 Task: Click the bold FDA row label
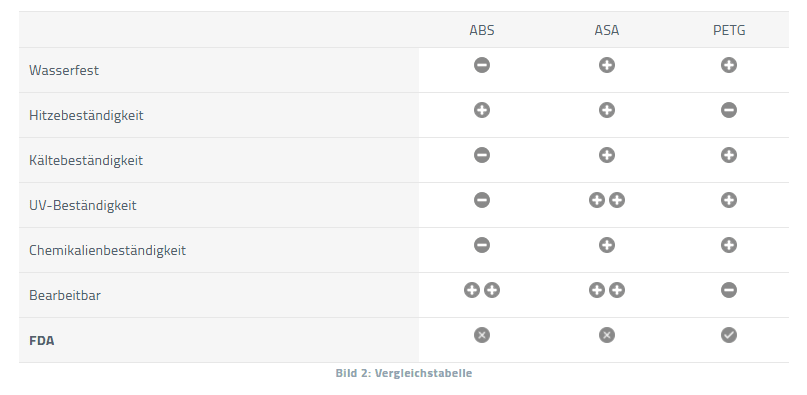[x=42, y=340]
